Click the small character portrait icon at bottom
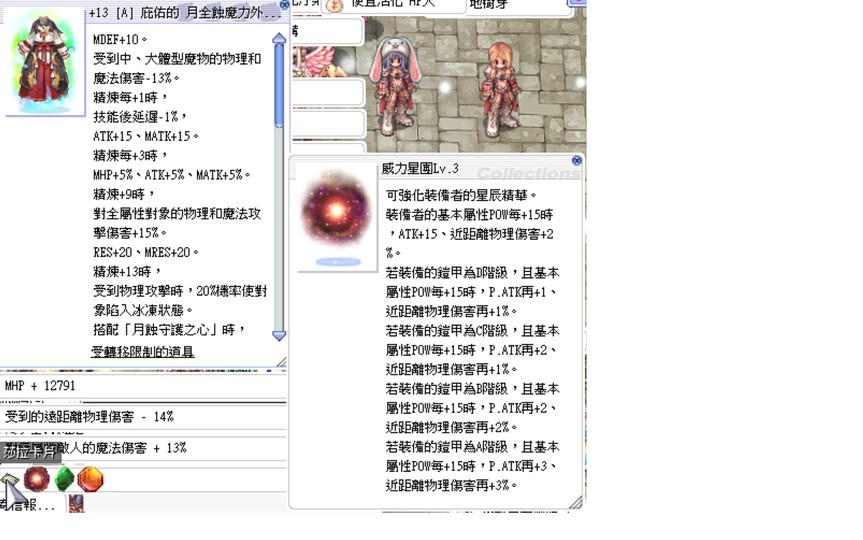This screenshot has width=863, height=540. (76, 504)
